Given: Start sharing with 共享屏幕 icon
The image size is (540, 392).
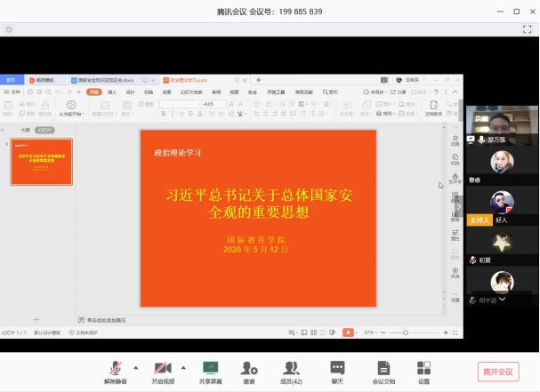Looking at the screenshot, I should 211,368.
